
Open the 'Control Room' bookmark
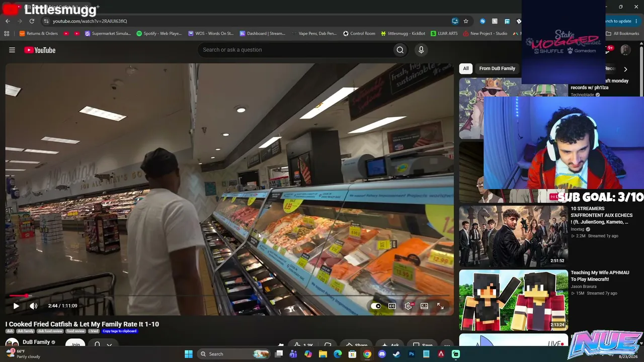click(x=359, y=34)
